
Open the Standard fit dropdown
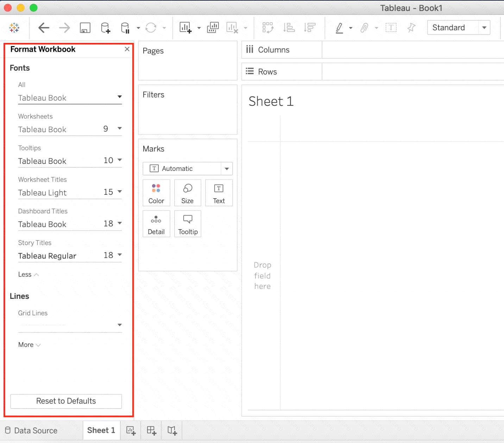[x=459, y=27]
